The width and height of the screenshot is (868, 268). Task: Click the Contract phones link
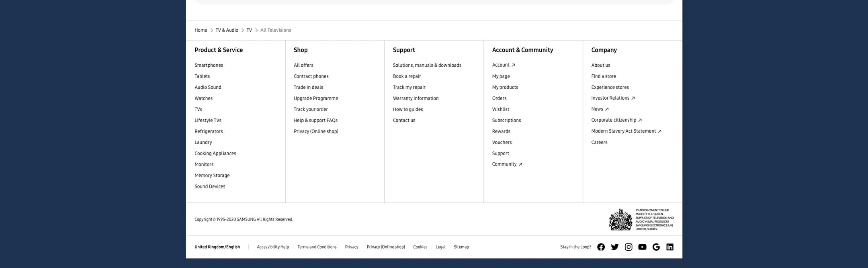[311, 76]
